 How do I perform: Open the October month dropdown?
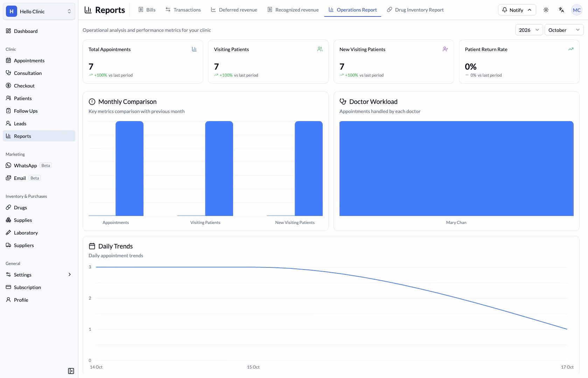tap(564, 30)
